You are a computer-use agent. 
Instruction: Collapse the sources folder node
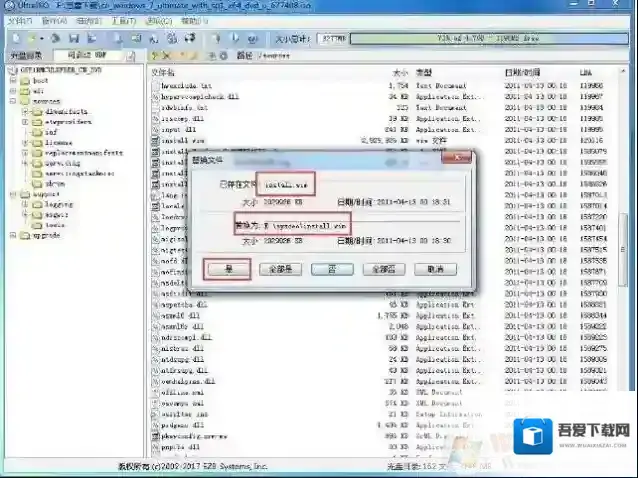point(12,102)
